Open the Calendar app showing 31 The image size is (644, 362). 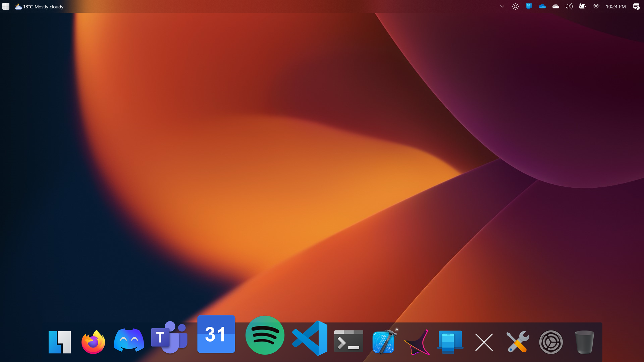[x=216, y=334]
